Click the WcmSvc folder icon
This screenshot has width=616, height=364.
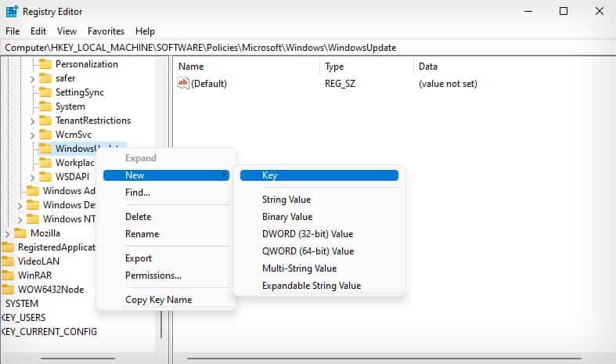pos(45,135)
